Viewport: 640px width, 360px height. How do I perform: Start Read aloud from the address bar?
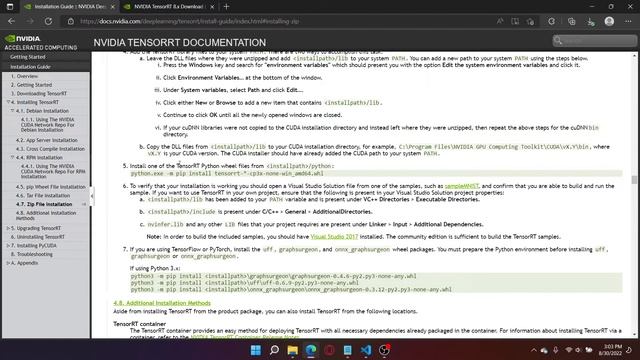500,21
